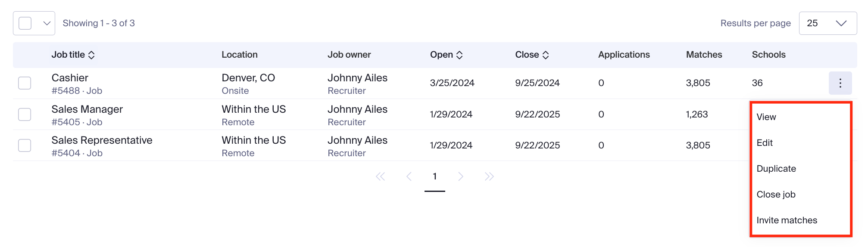Check the Sales Manager row checkbox
The width and height of the screenshot is (868, 247).
[x=25, y=114]
